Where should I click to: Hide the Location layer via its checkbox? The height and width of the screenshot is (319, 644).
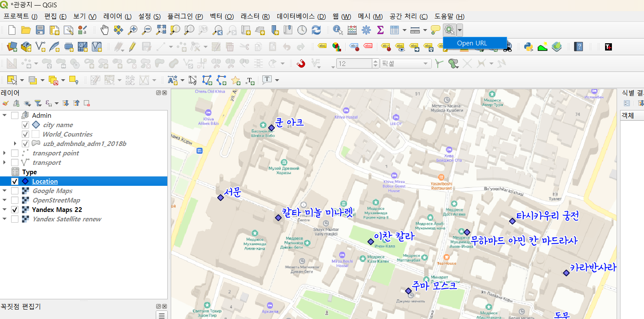(x=15, y=181)
